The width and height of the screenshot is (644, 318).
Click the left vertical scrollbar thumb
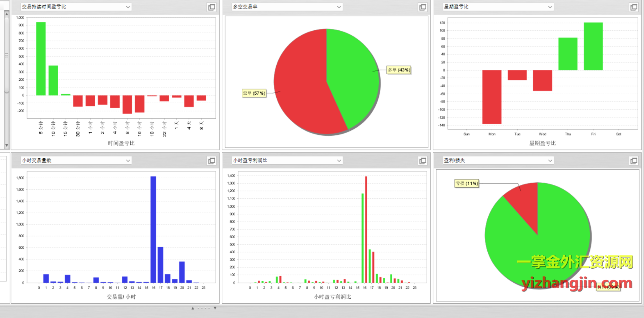tap(6, 55)
